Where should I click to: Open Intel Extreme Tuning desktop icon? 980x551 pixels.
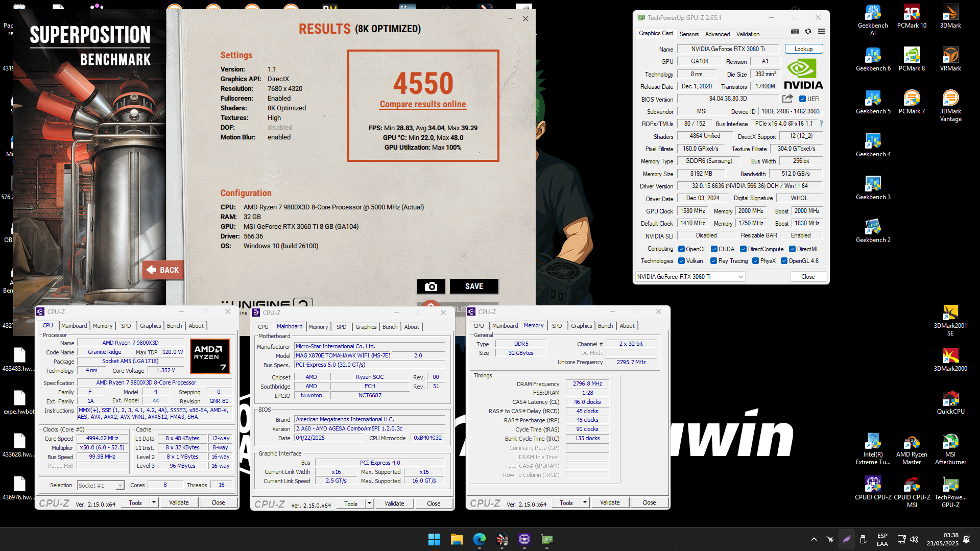click(873, 449)
